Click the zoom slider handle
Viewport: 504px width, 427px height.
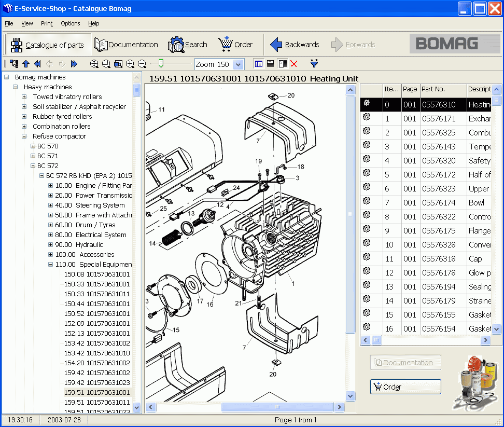161,63
